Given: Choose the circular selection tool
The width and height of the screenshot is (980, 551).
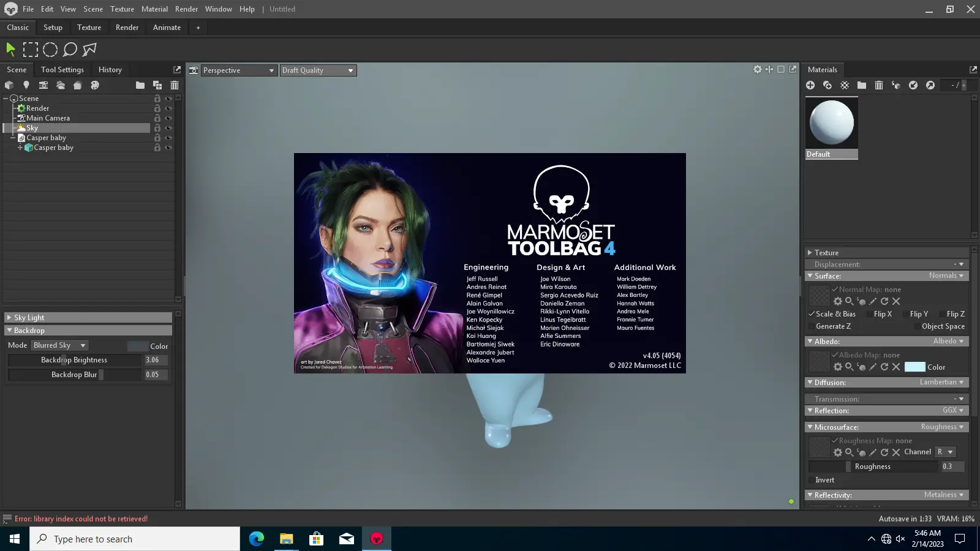Looking at the screenshot, I should click(x=50, y=50).
